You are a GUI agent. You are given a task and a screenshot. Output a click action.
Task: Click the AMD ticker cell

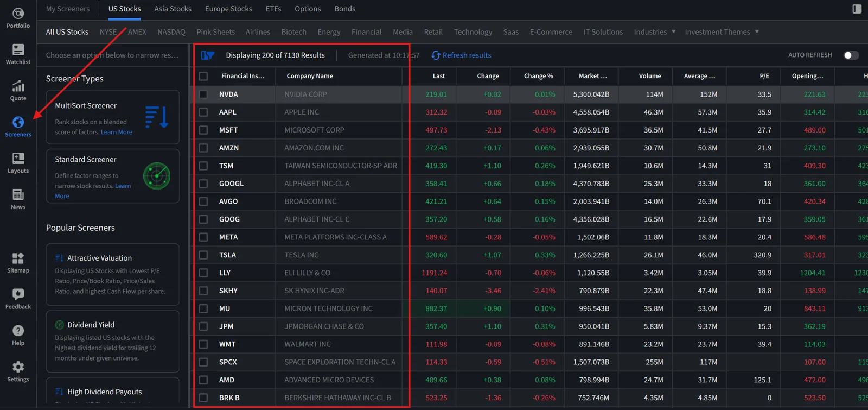227,380
